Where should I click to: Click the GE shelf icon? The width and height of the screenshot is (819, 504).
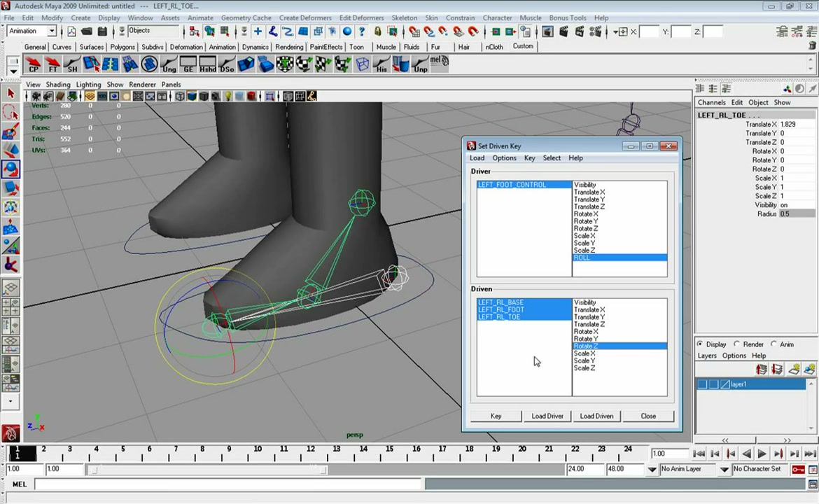tap(188, 65)
